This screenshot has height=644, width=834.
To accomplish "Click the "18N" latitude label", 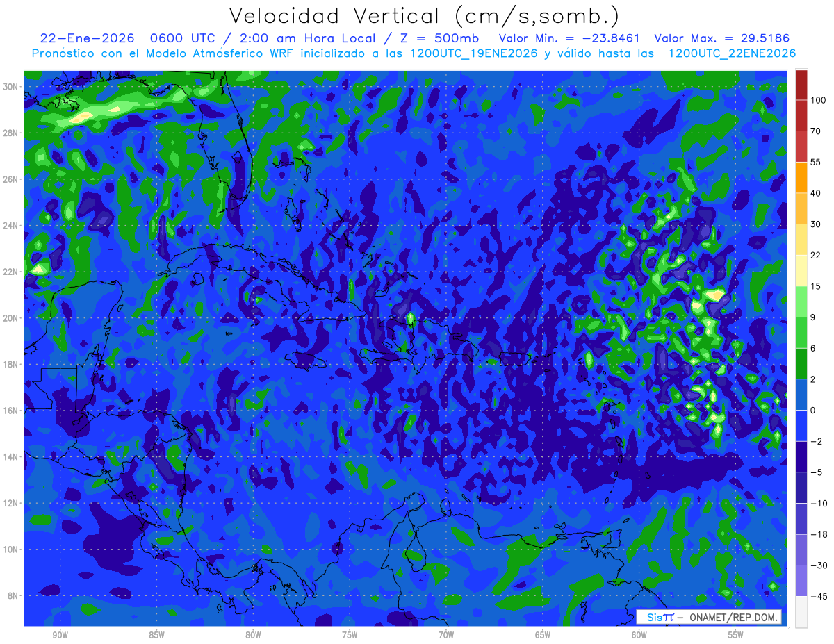I will (x=11, y=364).
